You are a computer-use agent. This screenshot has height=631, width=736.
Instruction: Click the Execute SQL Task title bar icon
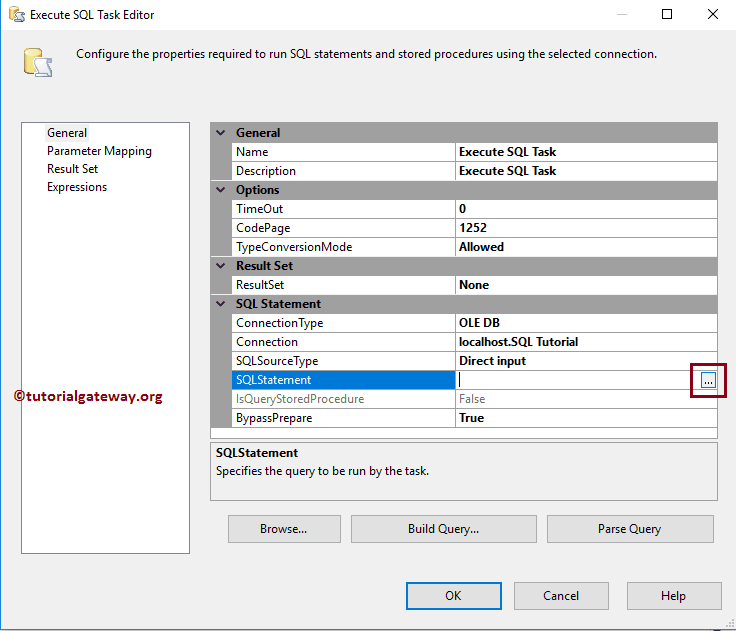(16, 15)
